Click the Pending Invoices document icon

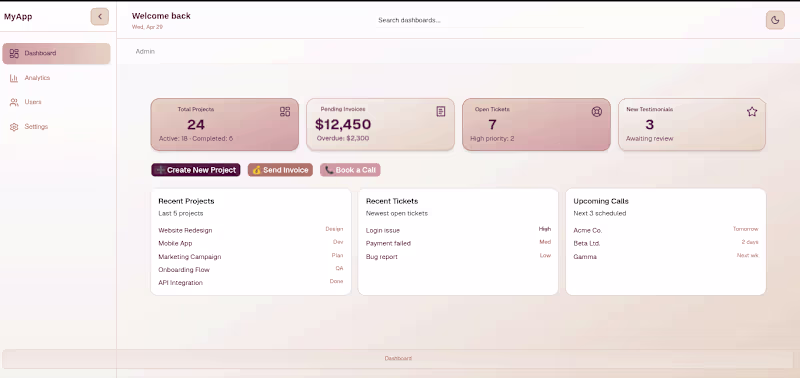pos(441,111)
